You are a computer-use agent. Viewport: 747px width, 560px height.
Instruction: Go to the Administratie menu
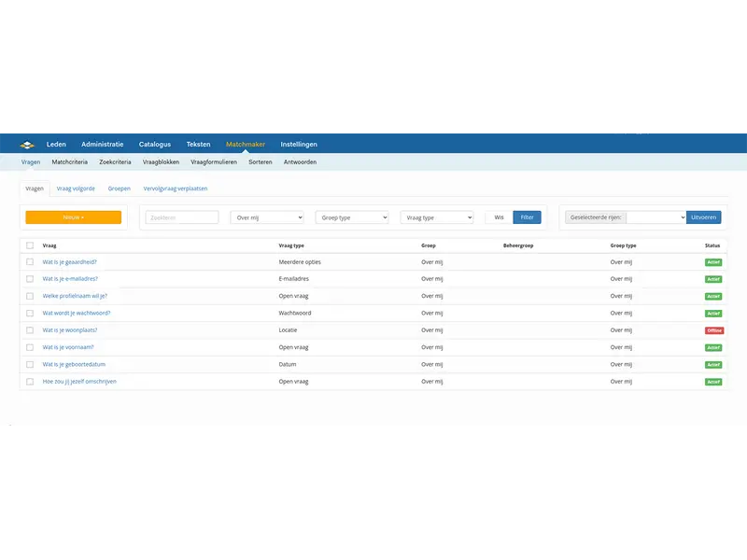pyautogui.click(x=103, y=145)
